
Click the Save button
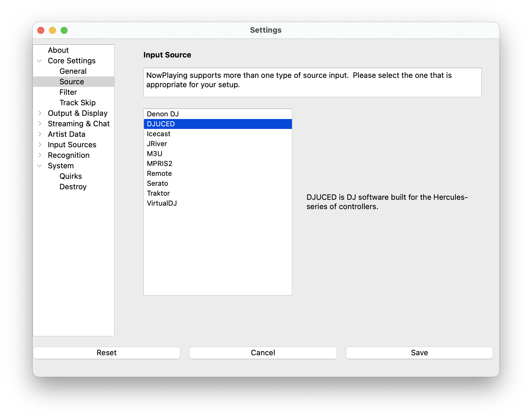click(x=419, y=353)
